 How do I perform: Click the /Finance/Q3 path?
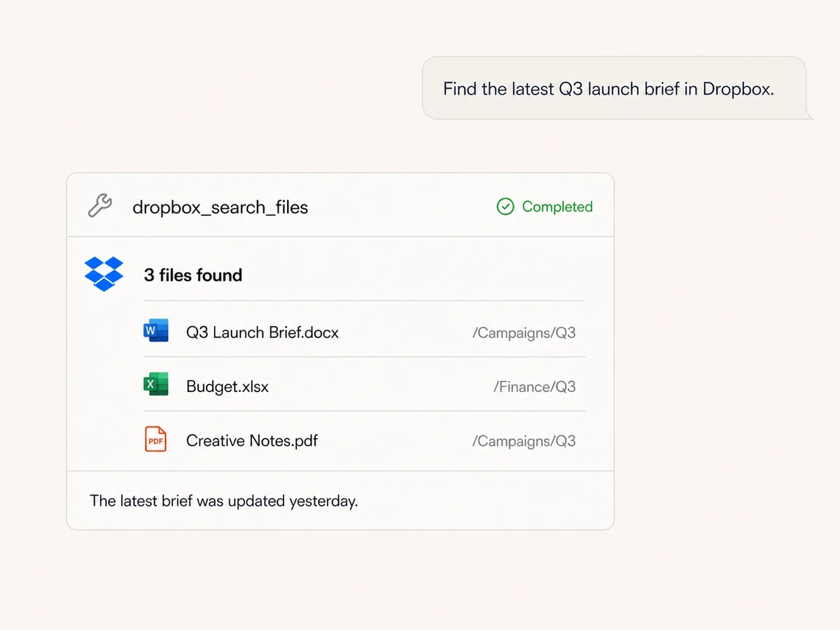[x=535, y=387]
